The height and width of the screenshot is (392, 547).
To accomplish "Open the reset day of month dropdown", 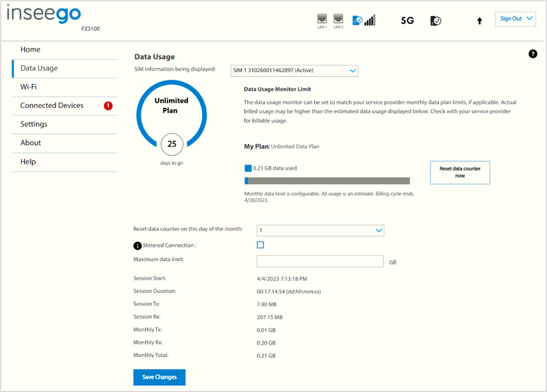I will pos(320,230).
